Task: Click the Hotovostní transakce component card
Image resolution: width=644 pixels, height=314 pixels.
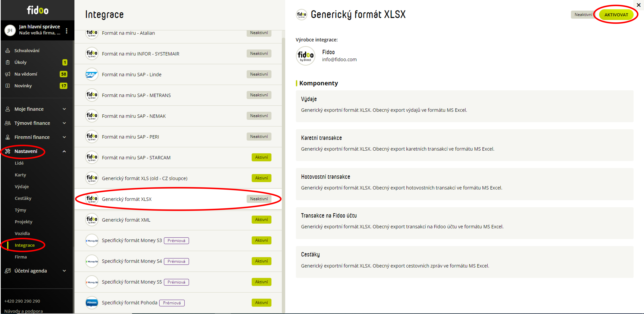Action: click(x=464, y=184)
